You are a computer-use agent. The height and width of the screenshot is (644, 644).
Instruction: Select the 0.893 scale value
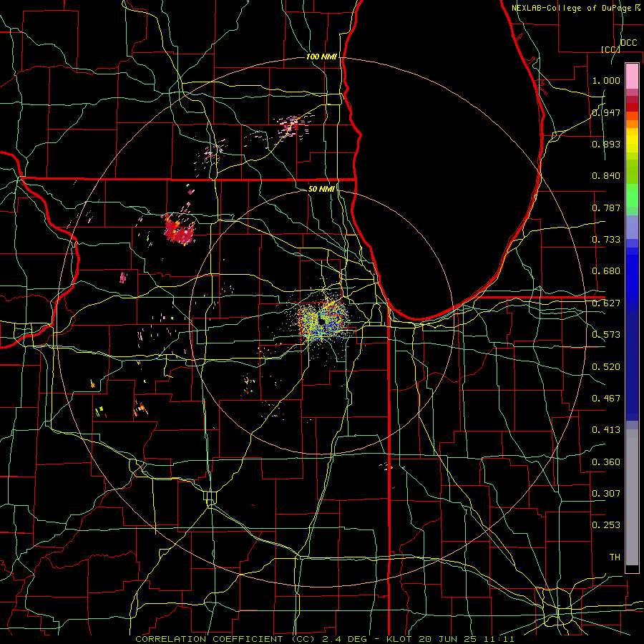point(606,144)
